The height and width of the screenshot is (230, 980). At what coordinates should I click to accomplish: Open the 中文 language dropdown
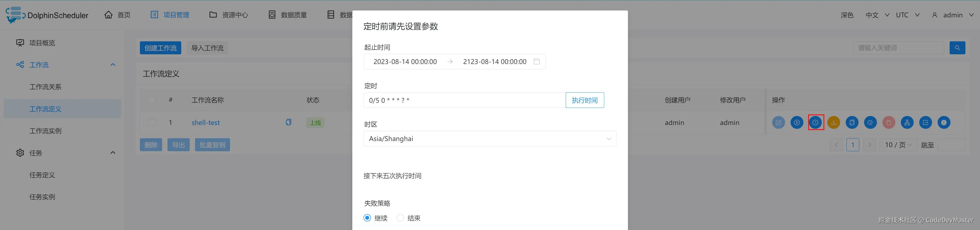click(x=877, y=15)
